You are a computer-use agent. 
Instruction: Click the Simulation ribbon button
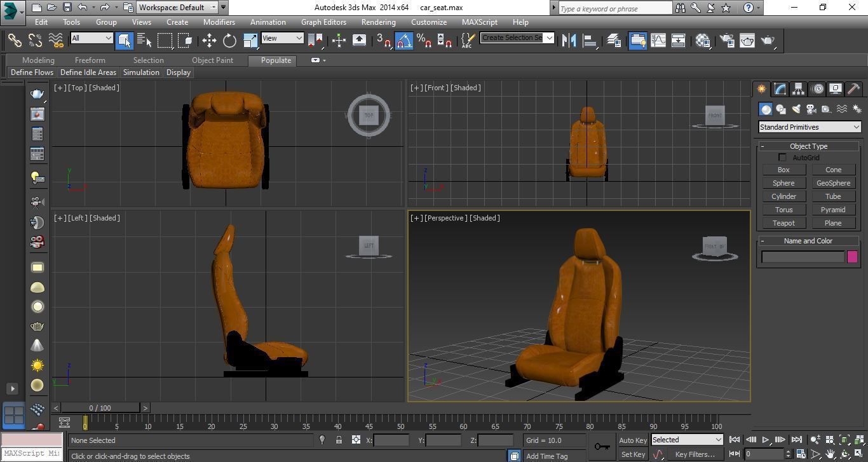click(x=141, y=72)
